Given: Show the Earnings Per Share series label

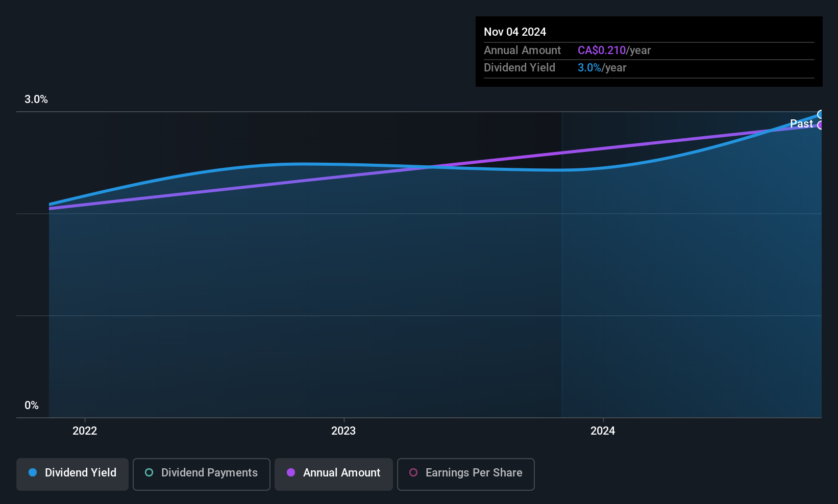Looking at the screenshot, I should (x=474, y=473).
